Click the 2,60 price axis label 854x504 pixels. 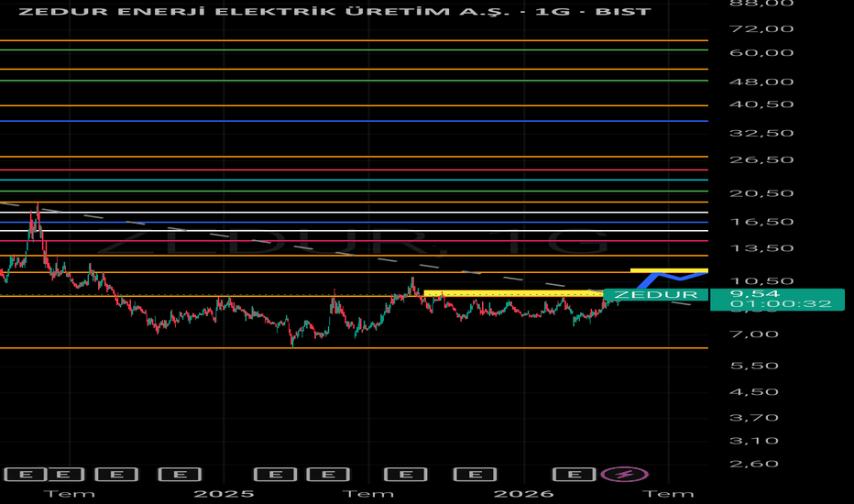(x=754, y=465)
